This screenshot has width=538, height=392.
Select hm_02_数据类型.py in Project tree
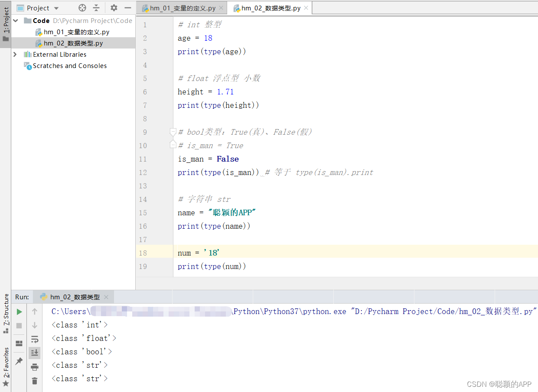[x=73, y=43]
